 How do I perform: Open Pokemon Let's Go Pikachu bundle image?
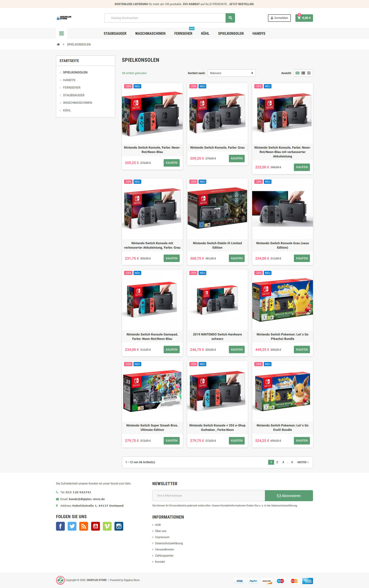pos(282,300)
